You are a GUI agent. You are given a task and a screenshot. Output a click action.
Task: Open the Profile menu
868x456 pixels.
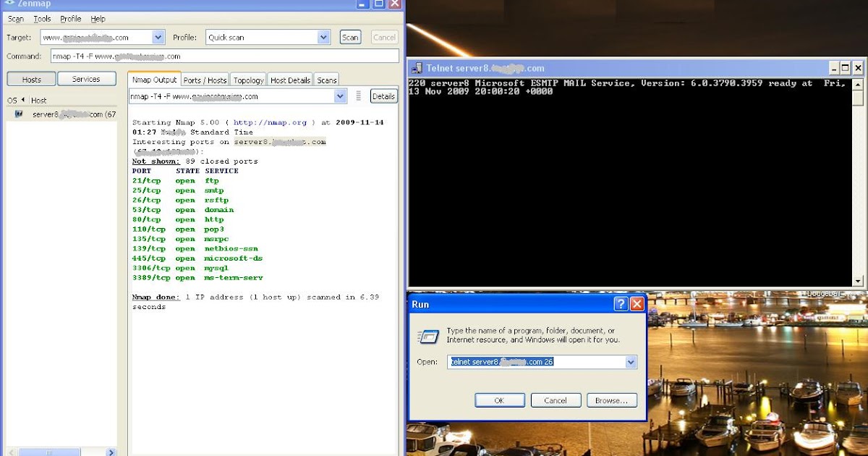pos(71,19)
